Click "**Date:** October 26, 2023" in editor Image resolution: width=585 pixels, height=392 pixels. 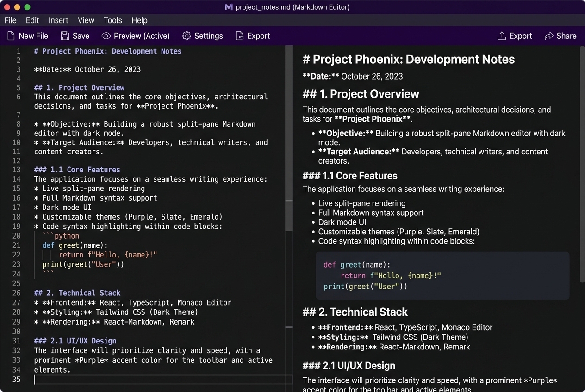tap(87, 70)
